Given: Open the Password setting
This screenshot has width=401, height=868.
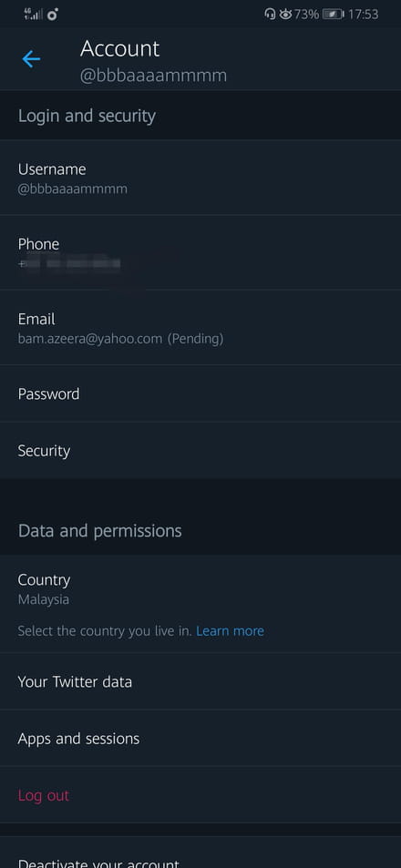Looking at the screenshot, I should pyautogui.click(x=200, y=393).
